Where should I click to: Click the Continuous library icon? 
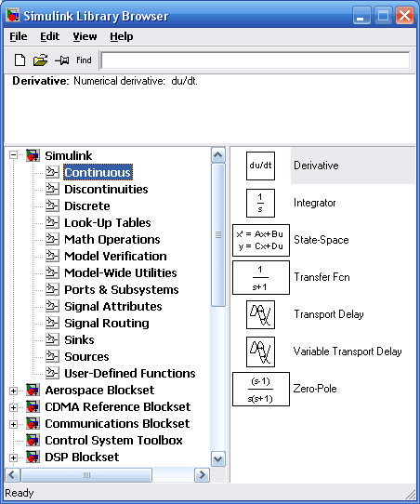[52, 172]
